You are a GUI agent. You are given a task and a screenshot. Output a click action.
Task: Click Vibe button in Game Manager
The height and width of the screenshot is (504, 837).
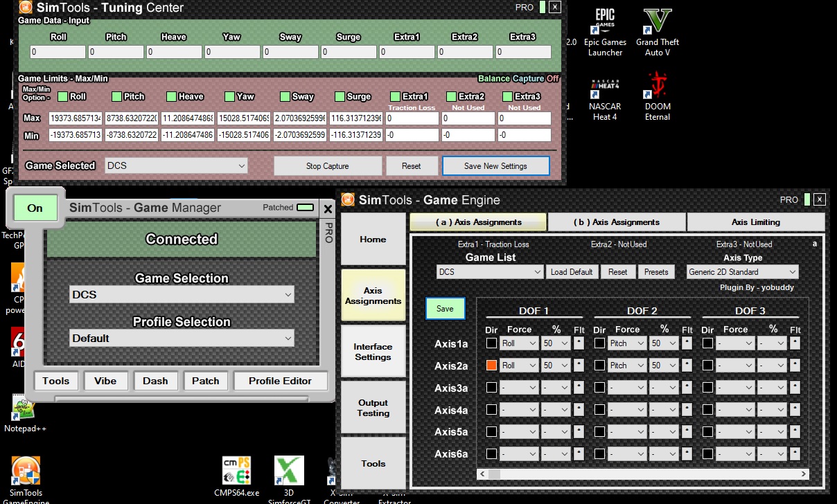coord(105,381)
